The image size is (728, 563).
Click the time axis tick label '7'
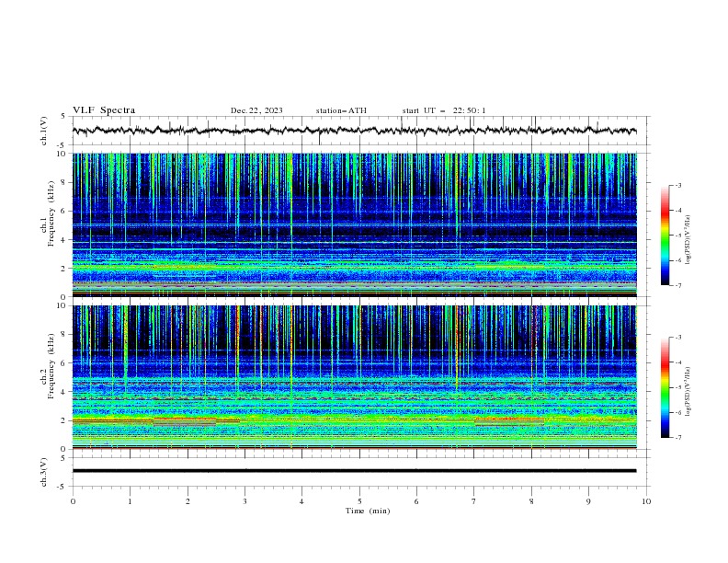474,501
